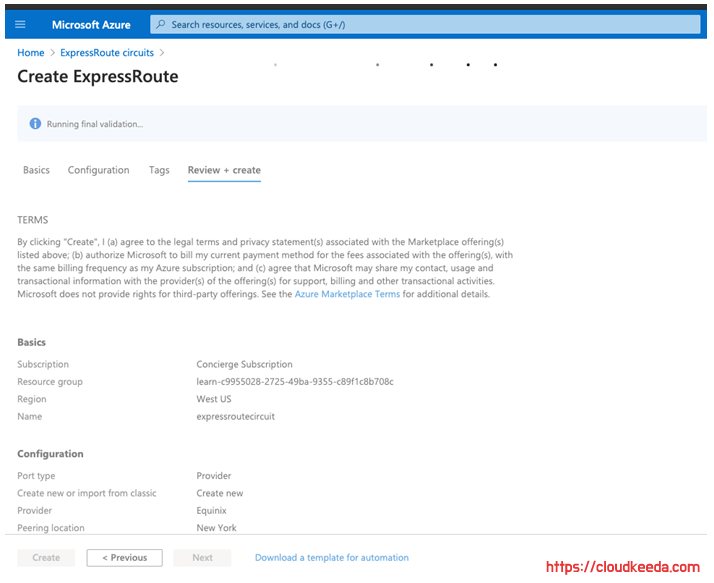Focus the Search resources, services, and docs field

[x=425, y=25]
